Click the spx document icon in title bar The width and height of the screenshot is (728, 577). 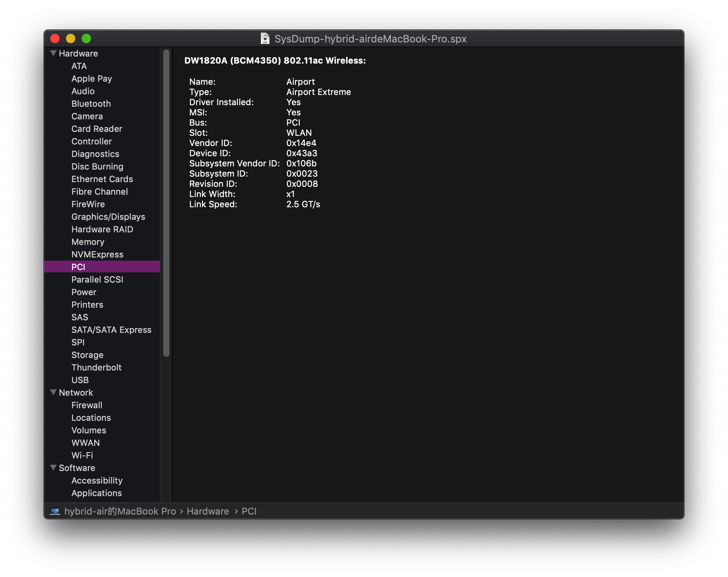coord(265,38)
